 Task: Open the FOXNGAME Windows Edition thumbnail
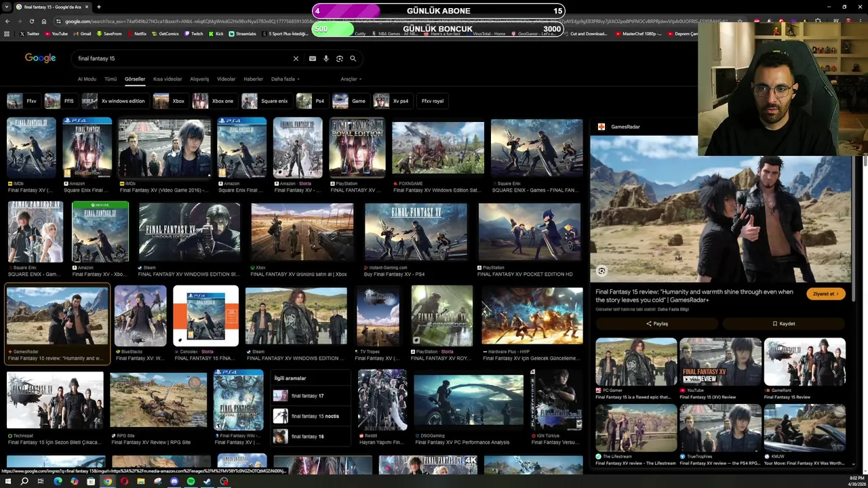click(x=438, y=148)
